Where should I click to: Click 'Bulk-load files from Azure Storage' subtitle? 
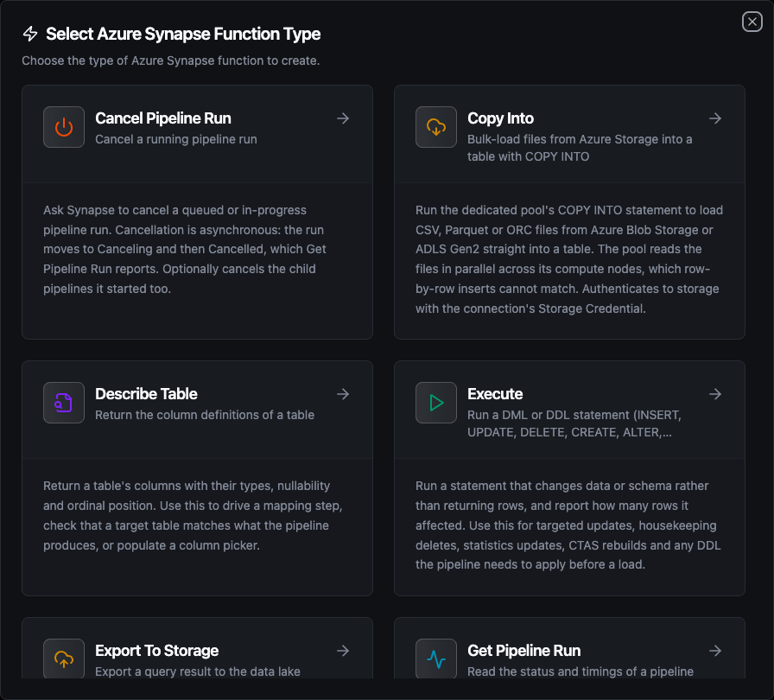[580, 148]
